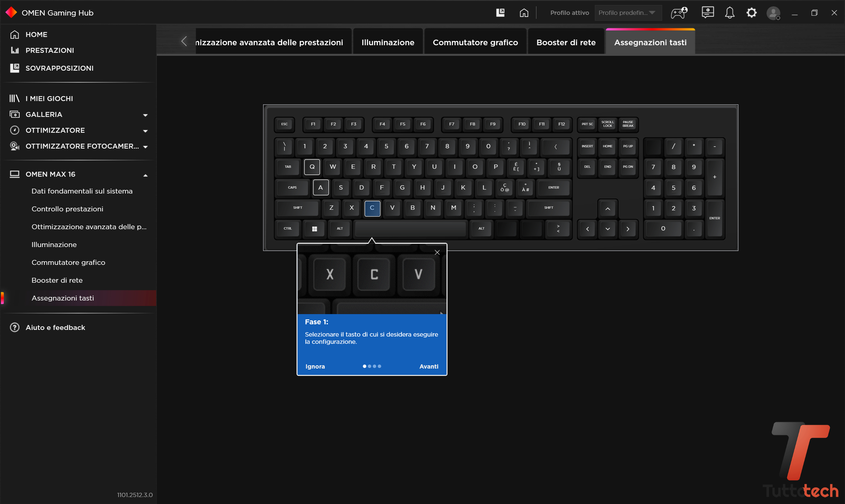Click the game controller icon in header
The width and height of the screenshot is (845, 504).
click(679, 13)
